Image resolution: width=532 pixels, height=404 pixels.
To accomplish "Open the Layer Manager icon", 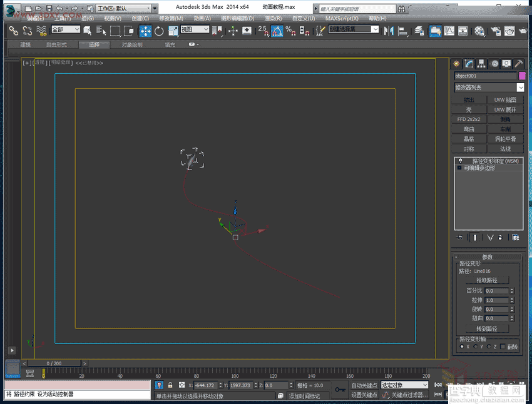I will (419, 31).
